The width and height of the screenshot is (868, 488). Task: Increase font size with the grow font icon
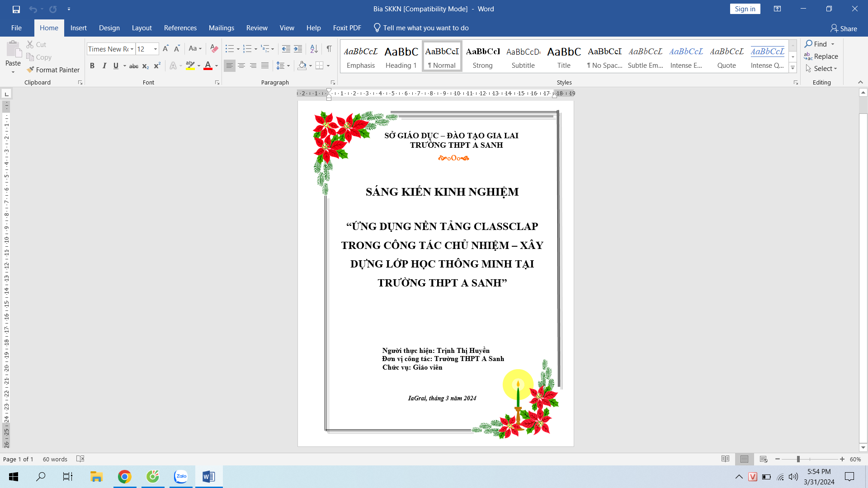tap(165, 49)
